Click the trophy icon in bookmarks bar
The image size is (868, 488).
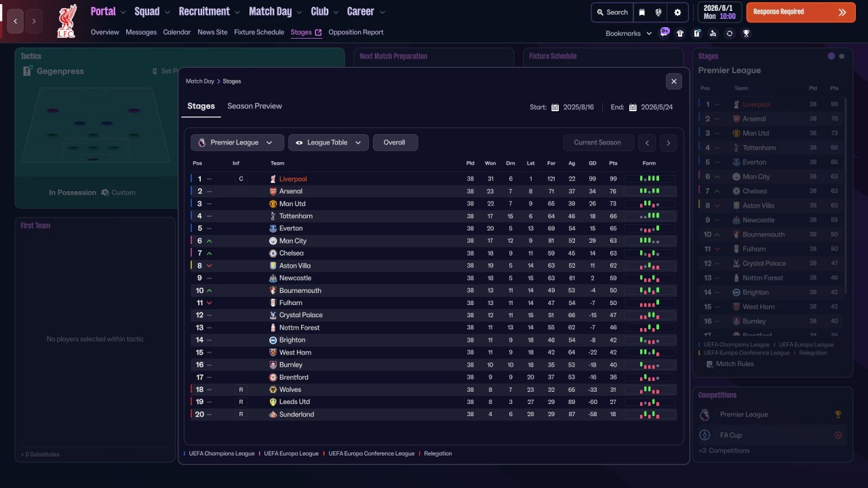746,33
